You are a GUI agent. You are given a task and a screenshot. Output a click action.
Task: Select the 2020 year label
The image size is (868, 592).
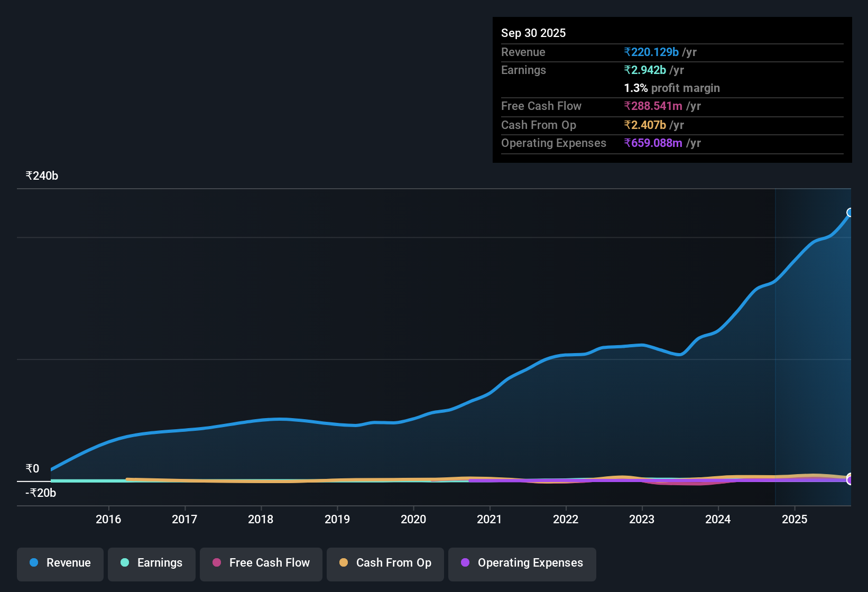[x=414, y=519]
